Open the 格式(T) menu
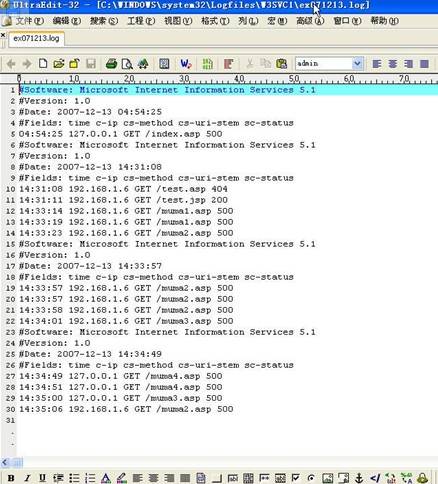Viewport: 438px width, 484px height. [x=215, y=21]
